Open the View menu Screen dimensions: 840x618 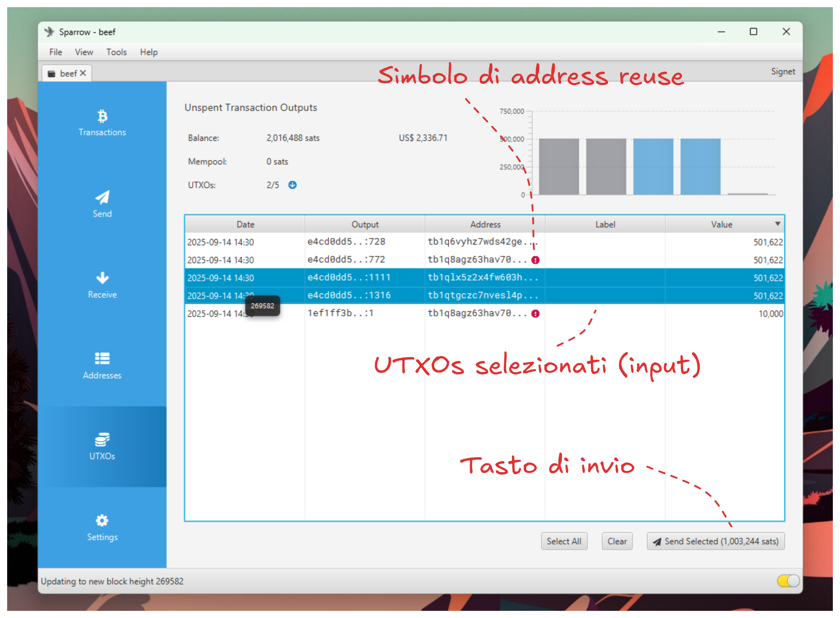click(84, 52)
